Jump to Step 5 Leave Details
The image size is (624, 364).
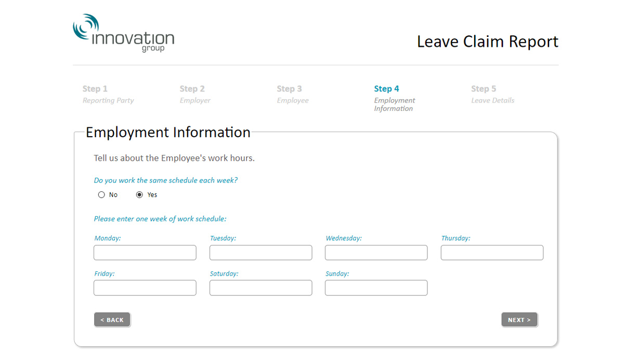[x=492, y=94]
